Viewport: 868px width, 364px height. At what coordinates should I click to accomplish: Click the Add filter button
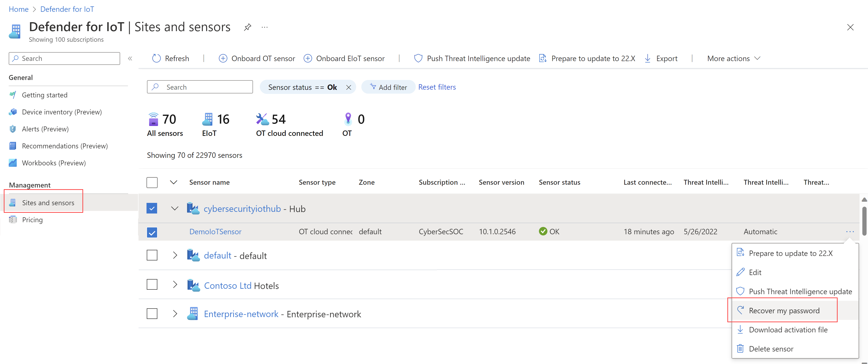pos(388,87)
